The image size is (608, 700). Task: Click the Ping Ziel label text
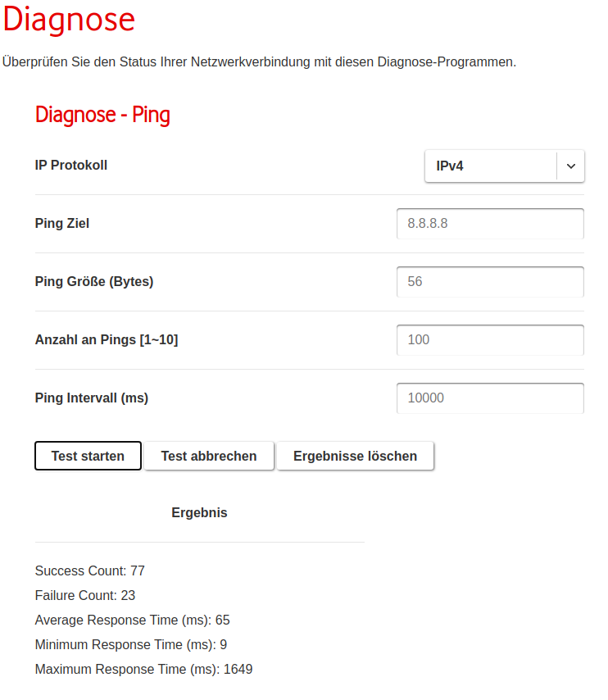coord(62,223)
